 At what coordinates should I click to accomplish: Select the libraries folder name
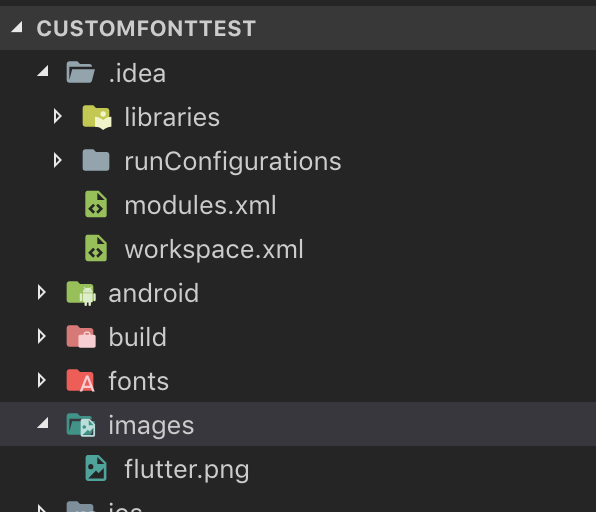172,117
